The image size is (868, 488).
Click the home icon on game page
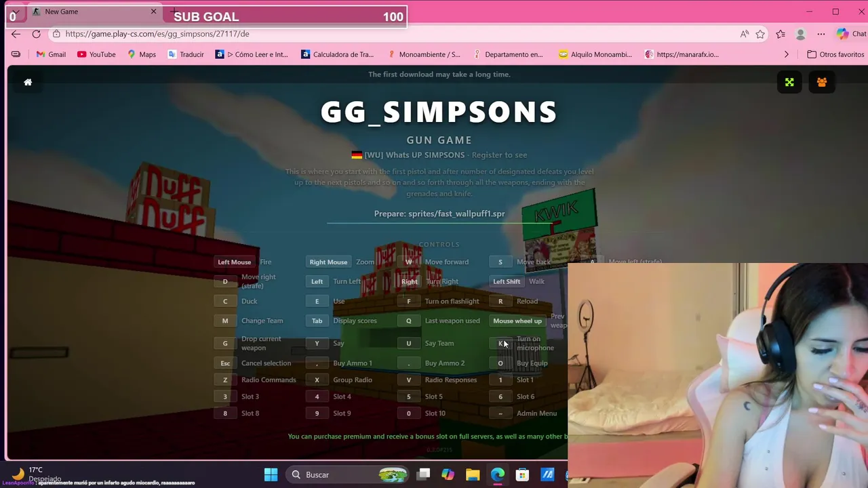coord(28,82)
